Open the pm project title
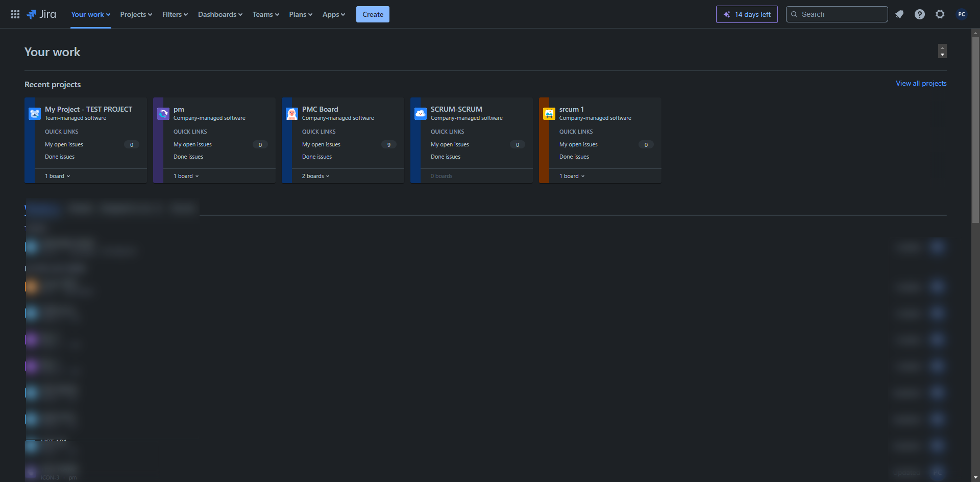980x482 pixels. [179, 109]
